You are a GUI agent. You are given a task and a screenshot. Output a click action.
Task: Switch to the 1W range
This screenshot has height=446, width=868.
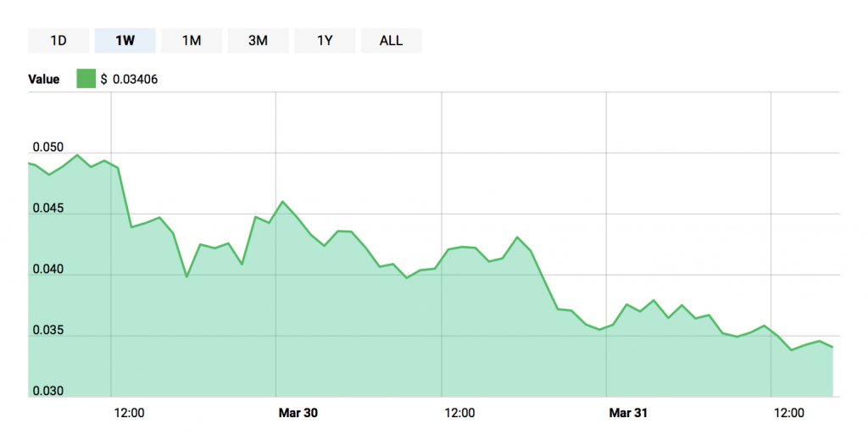(x=125, y=41)
